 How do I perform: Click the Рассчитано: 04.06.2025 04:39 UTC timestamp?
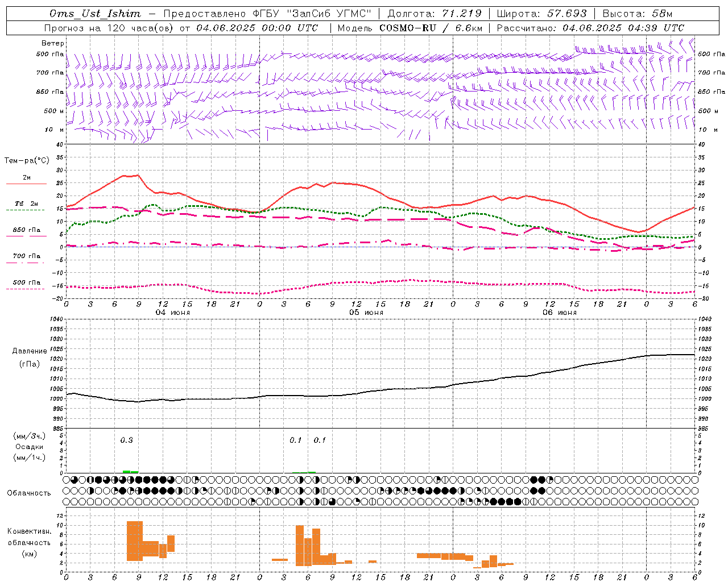pos(590,28)
